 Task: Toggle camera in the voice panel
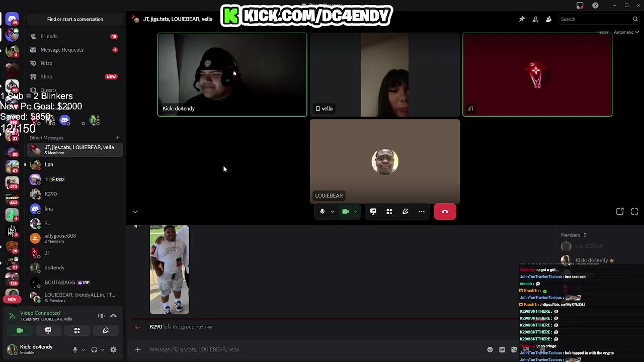pos(20,330)
